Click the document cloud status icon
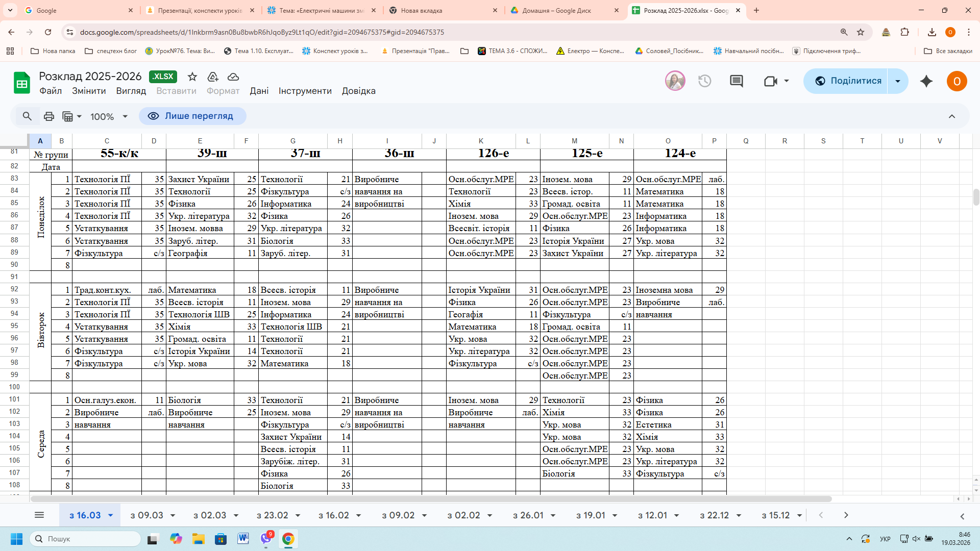The image size is (980, 551). [x=233, y=77]
